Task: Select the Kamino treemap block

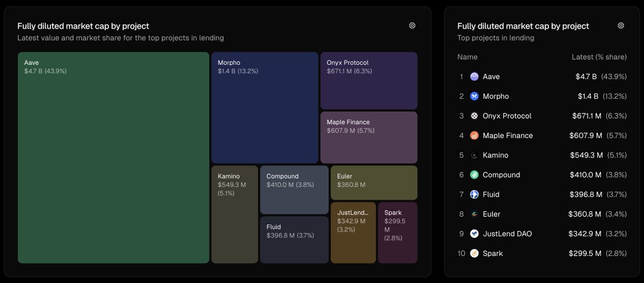Action: tap(235, 214)
